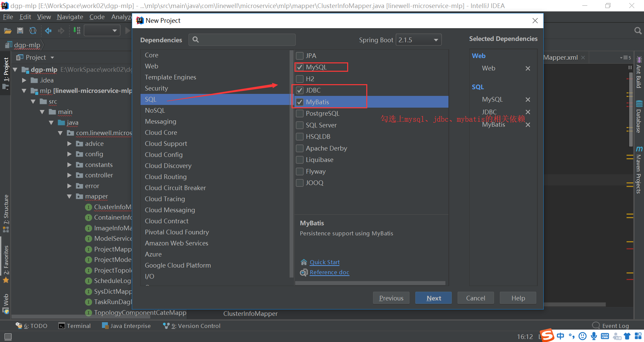Open the Terminal tool window
The height and width of the screenshot is (342, 644).
coord(74,326)
